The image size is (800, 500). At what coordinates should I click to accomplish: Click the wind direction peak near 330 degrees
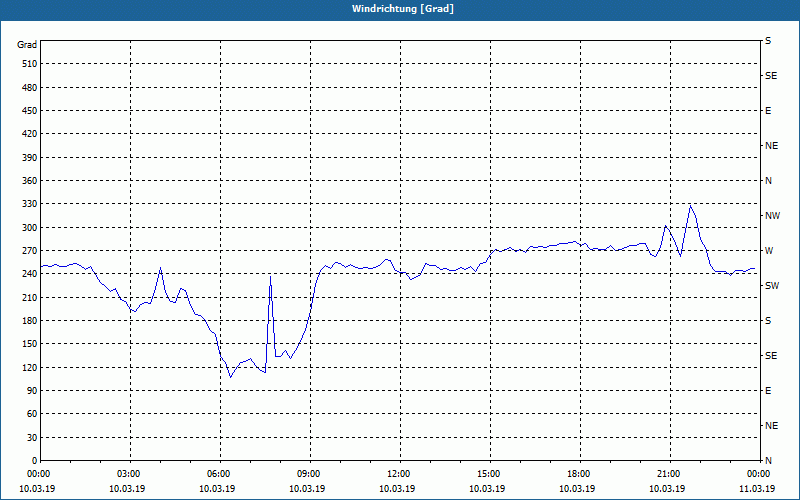coord(690,206)
